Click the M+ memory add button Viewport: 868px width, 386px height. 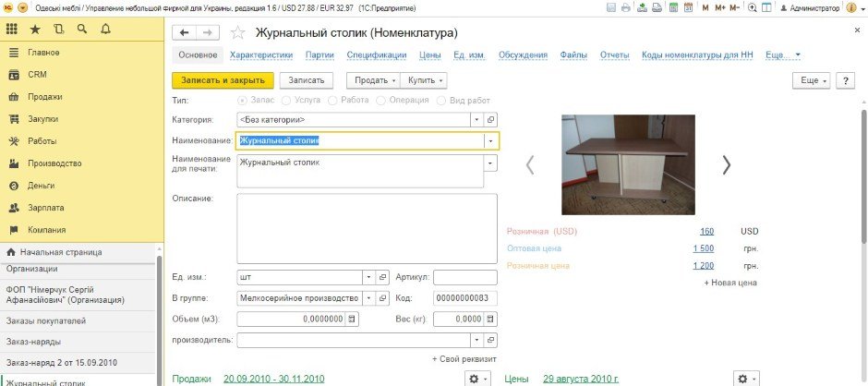pos(719,8)
